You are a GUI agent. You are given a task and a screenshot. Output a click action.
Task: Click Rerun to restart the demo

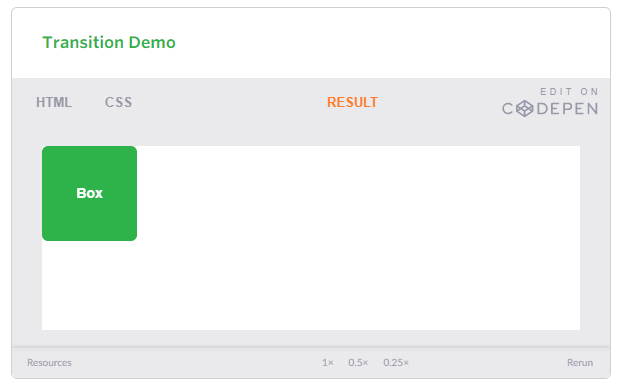(580, 363)
